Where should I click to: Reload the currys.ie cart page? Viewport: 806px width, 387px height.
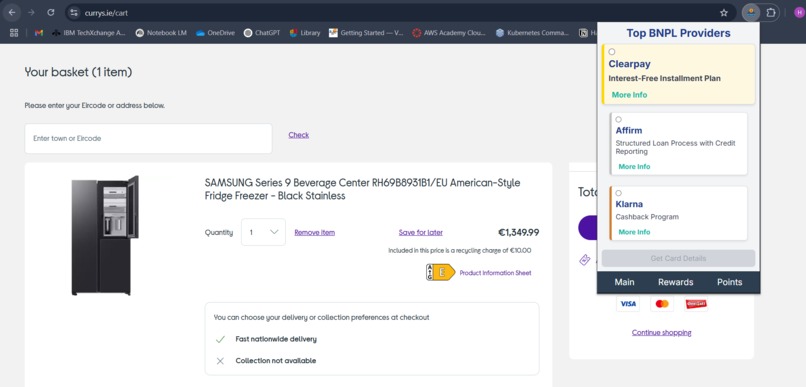pyautogui.click(x=50, y=12)
